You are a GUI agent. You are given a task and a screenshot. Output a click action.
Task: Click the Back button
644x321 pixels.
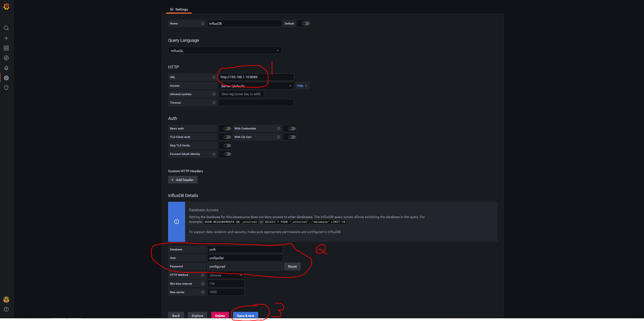176,316
